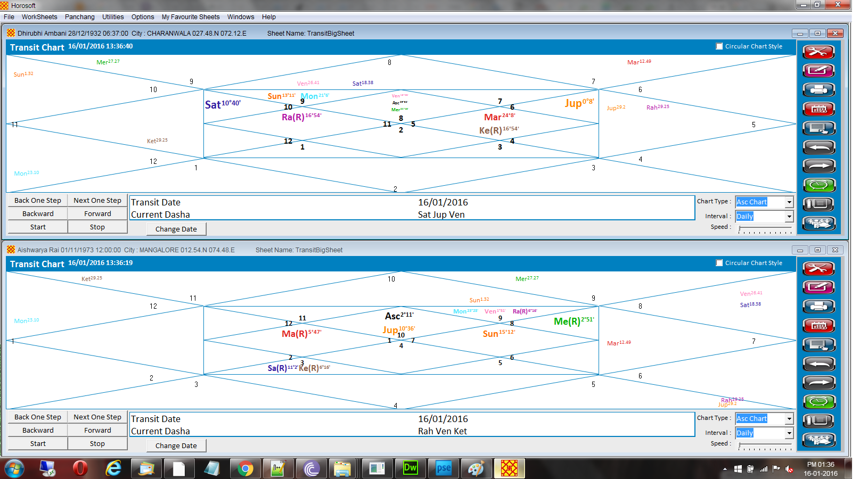Click people group icon in Aishwarya Rai sheet
Screen dimensions: 868x479
818,440
